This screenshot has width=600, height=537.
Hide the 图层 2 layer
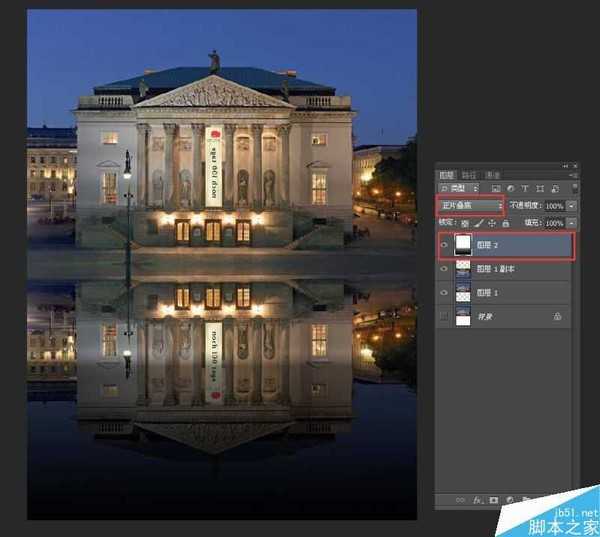pyautogui.click(x=444, y=245)
